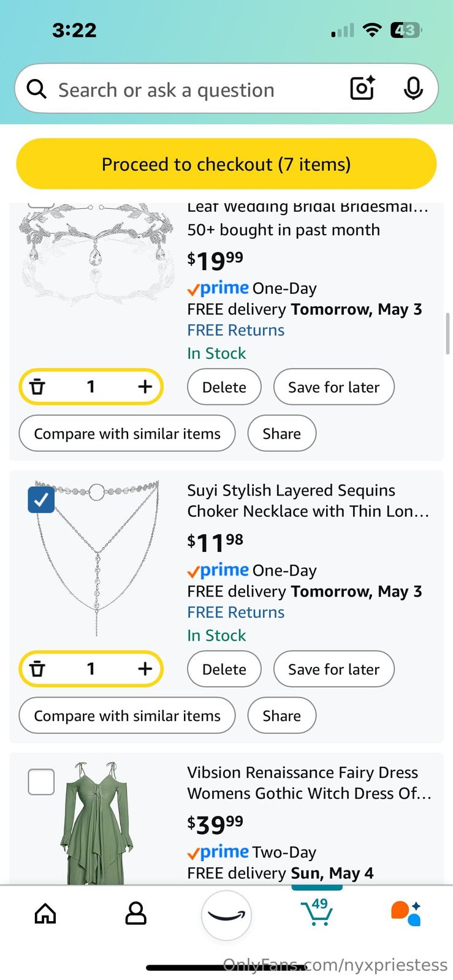Save the Suyi necklace for later
This screenshot has width=453, height=980.
[333, 669]
